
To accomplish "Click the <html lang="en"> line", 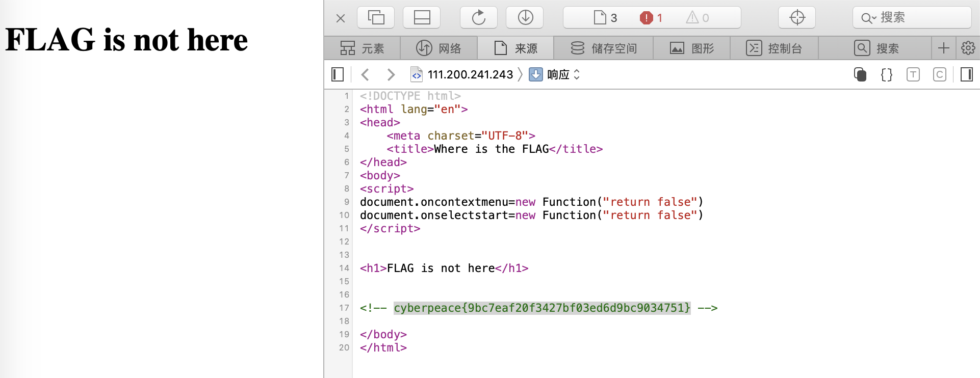I will pos(414,109).
